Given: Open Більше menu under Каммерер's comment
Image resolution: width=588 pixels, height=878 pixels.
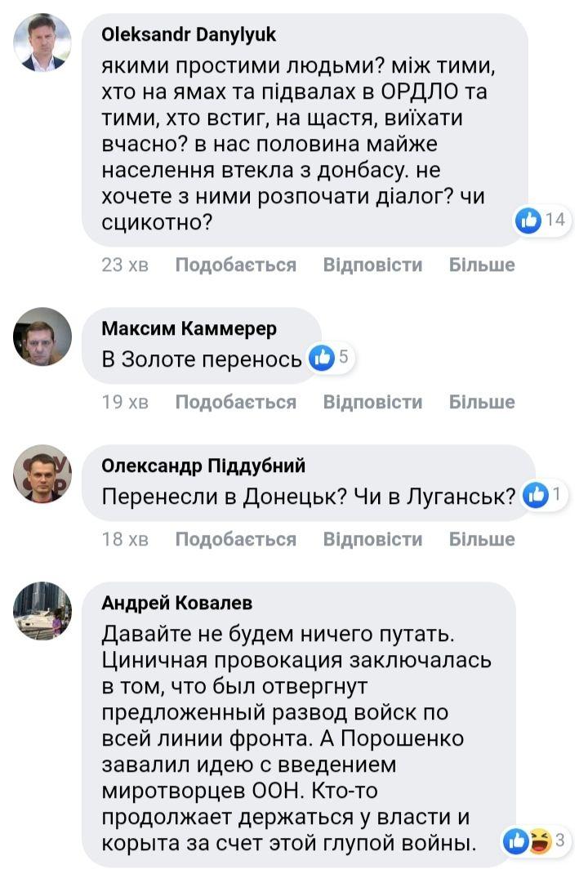Looking at the screenshot, I should (x=482, y=402).
